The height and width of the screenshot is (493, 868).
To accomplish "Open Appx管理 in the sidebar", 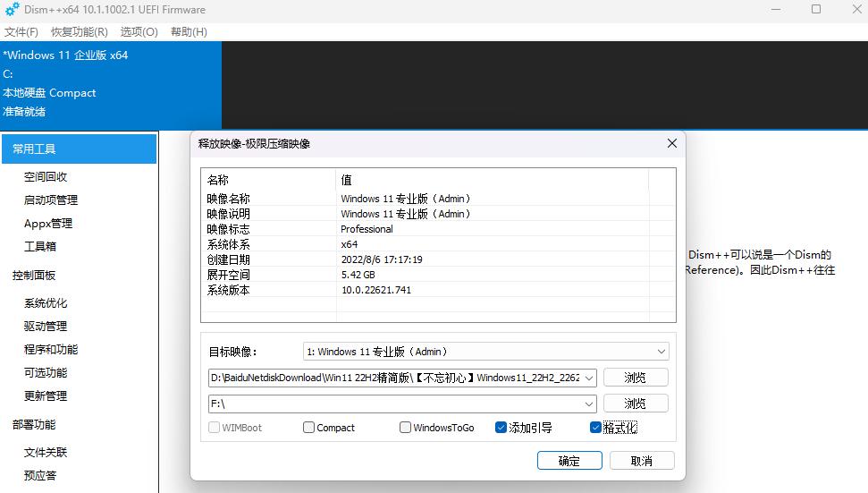I will pos(48,223).
